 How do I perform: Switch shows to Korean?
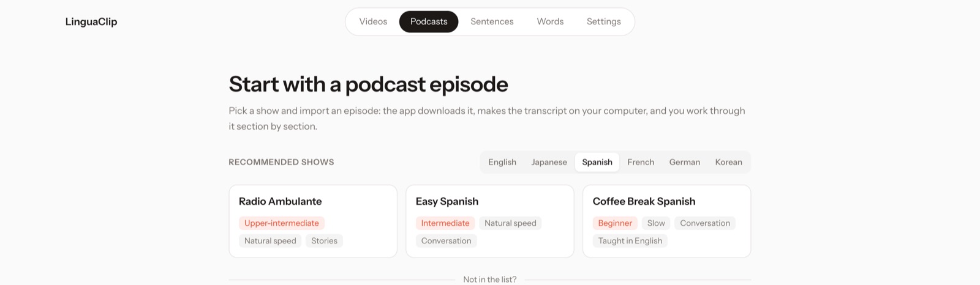coord(728,162)
